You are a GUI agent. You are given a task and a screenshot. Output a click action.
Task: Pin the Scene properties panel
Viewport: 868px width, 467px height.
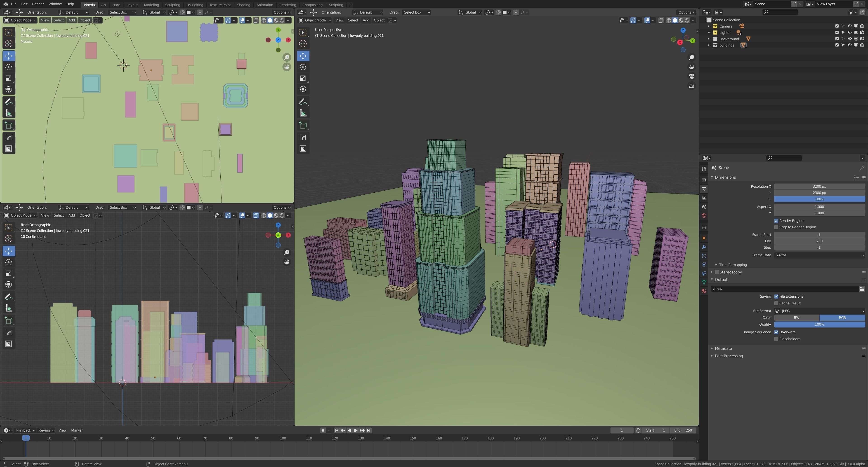862,168
